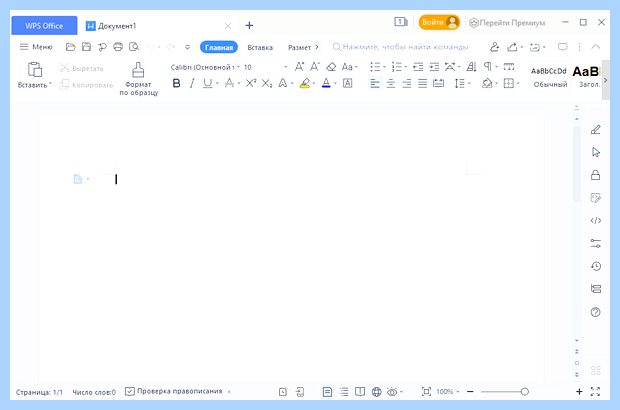Viewport: 620px width, 410px height.
Task: Apply the Обычный style
Action: (550, 77)
